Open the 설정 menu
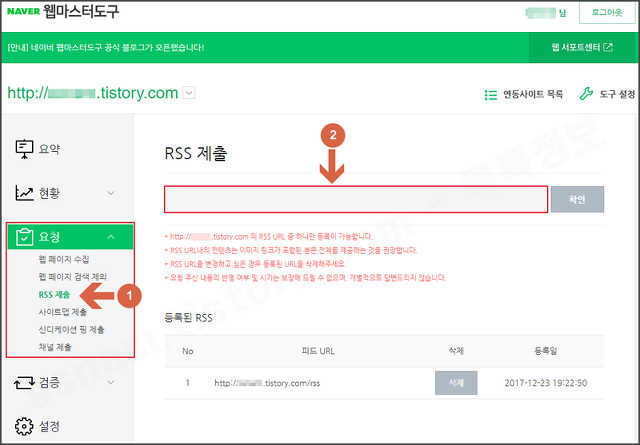Screen dimensions: 640x445 [x=49, y=426]
